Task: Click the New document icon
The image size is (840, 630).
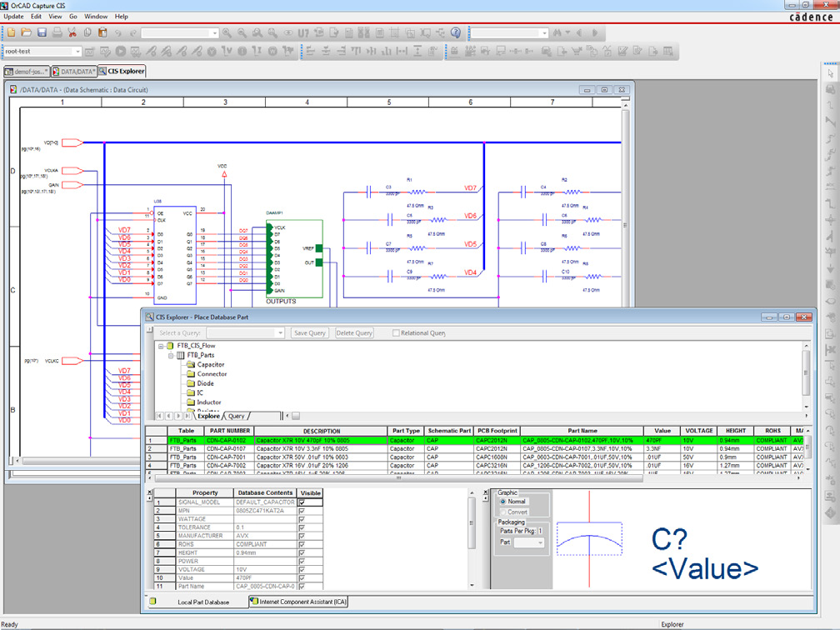Action: pyautogui.click(x=11, y=32)
